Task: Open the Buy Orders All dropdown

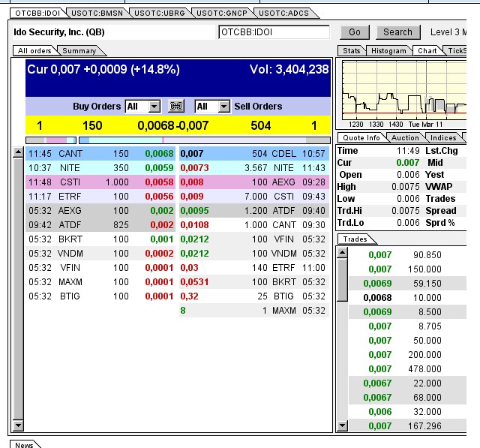Action: coord(142,107)
